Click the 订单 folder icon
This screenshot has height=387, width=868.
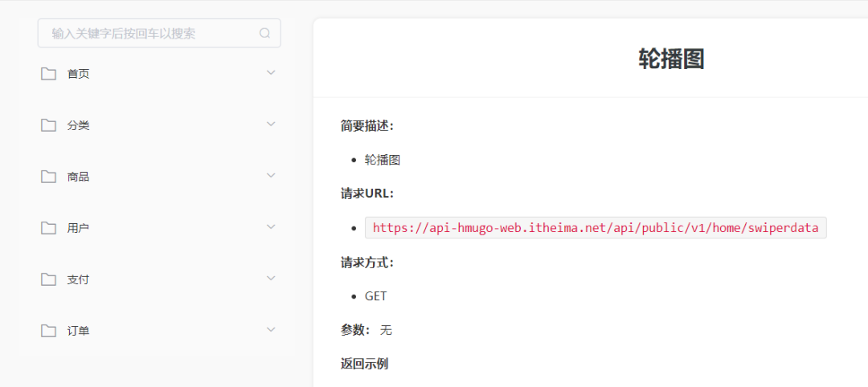pos(49,331)
